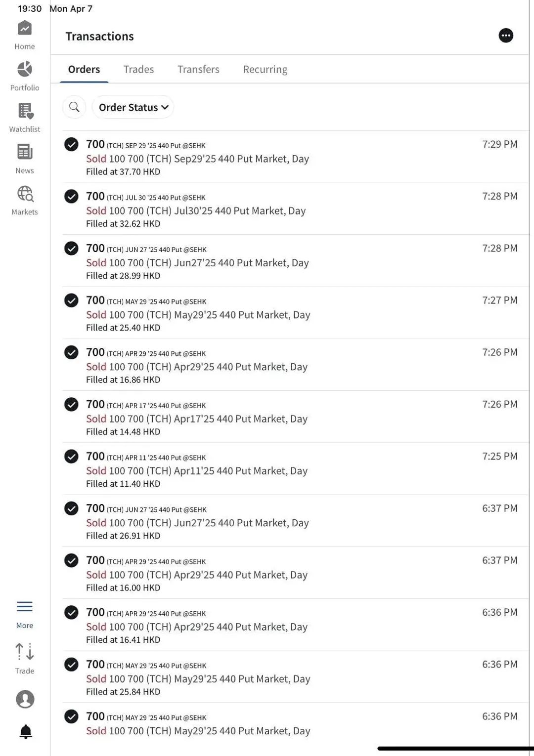The width and height of the screenshot is (534, 756).
Task: Switch to the Trades tab
Action: [x=138, y=69]
